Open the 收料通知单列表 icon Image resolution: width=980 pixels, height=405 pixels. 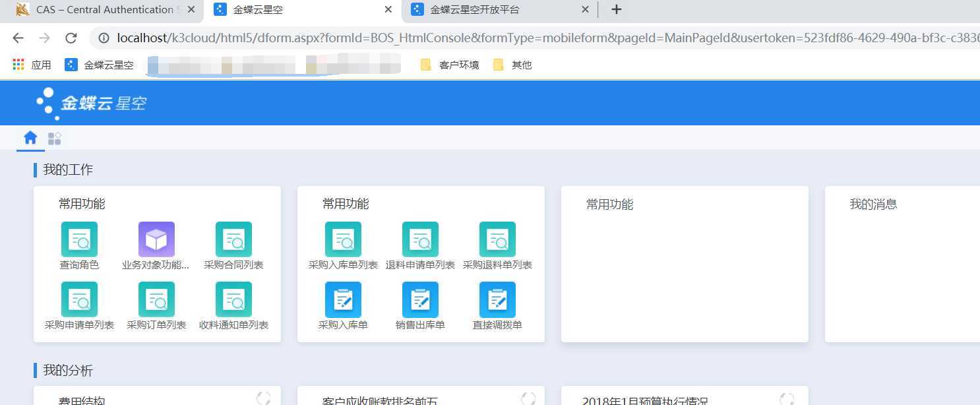pyautogui.click(x=233, y=299)
